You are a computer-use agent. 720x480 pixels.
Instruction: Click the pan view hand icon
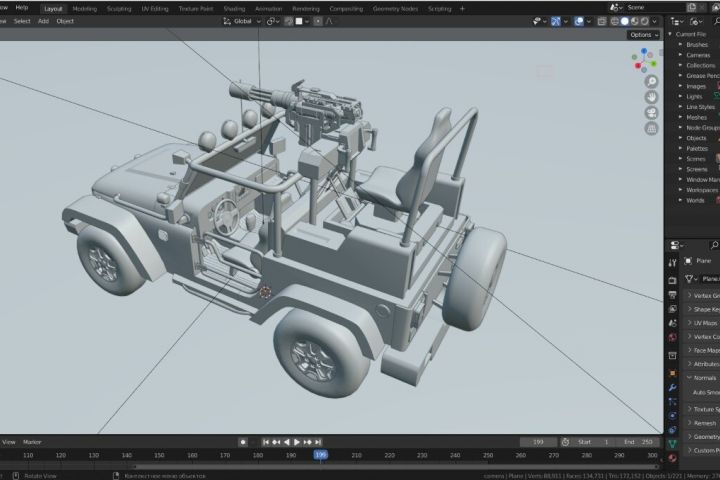(x=651, y=97)
